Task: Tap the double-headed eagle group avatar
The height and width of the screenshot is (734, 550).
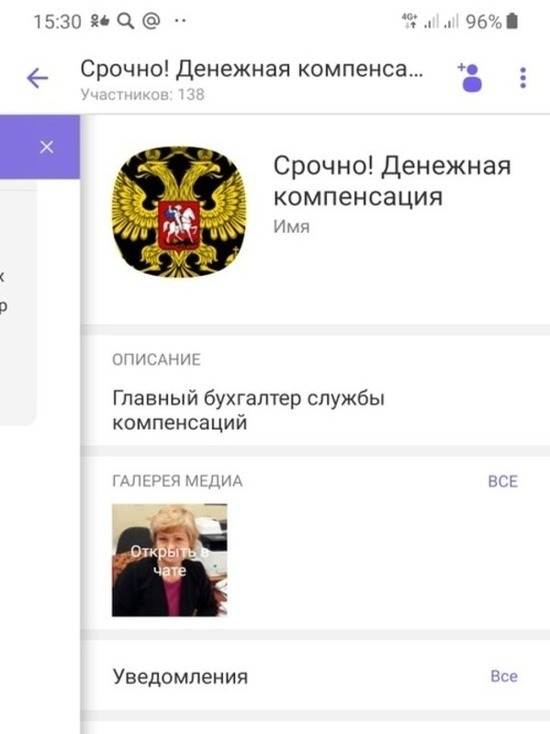Action: point(179,211)
